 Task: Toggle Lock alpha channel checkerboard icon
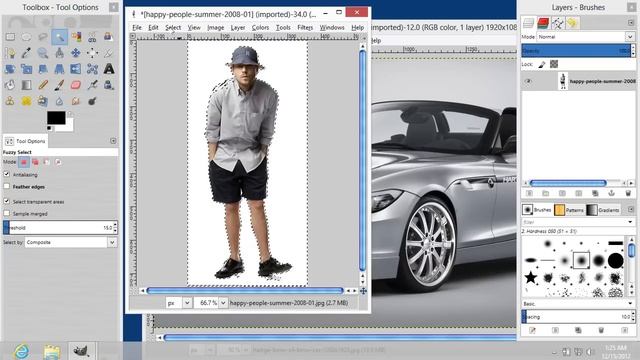pyautogui.click(x=554, y=64)
